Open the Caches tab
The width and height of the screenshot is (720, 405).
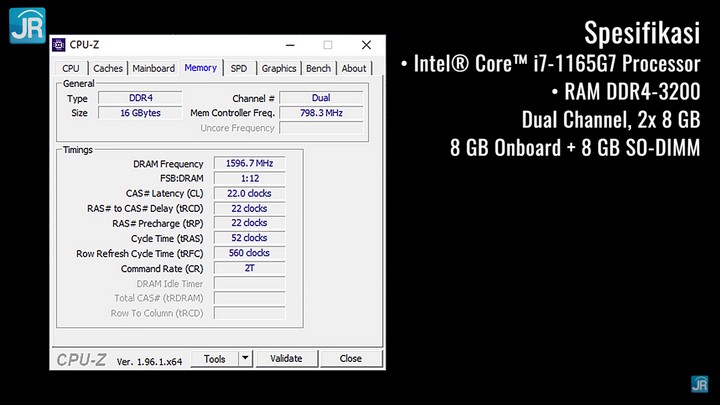pos(108,69)
